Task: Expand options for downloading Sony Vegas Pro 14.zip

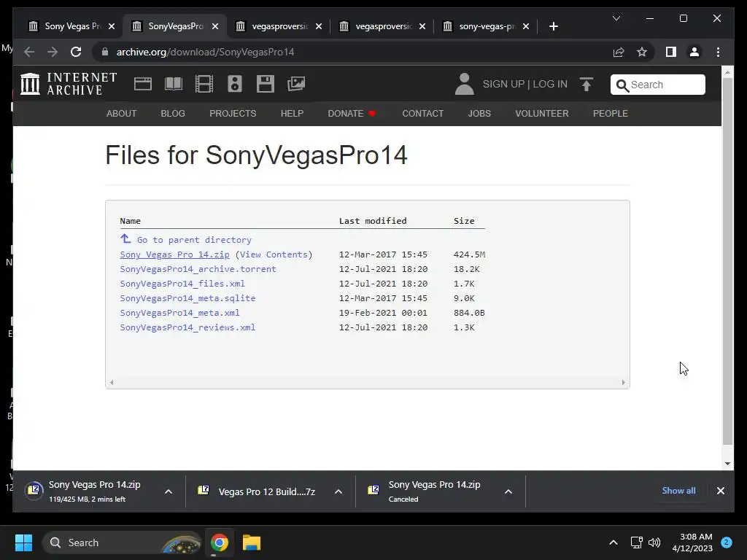Action: [169, 491]
